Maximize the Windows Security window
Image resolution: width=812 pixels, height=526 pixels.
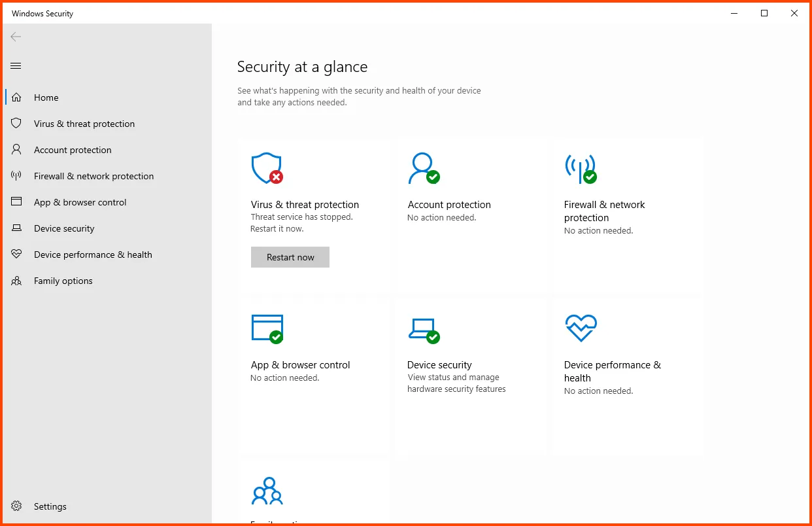coord(764,13)
